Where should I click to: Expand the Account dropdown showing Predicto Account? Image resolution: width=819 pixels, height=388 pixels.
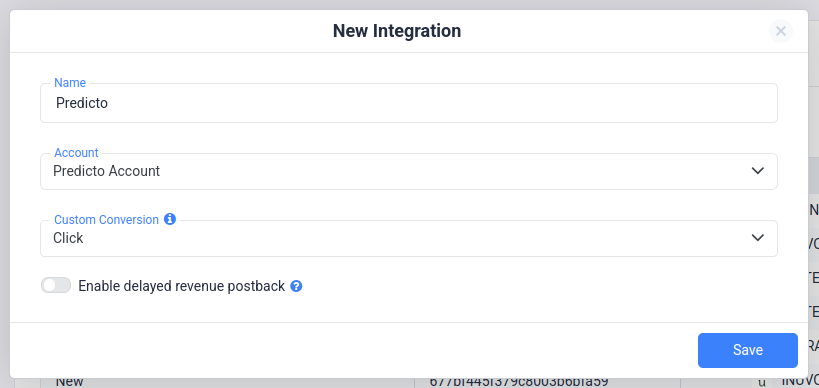click(409, 171)
